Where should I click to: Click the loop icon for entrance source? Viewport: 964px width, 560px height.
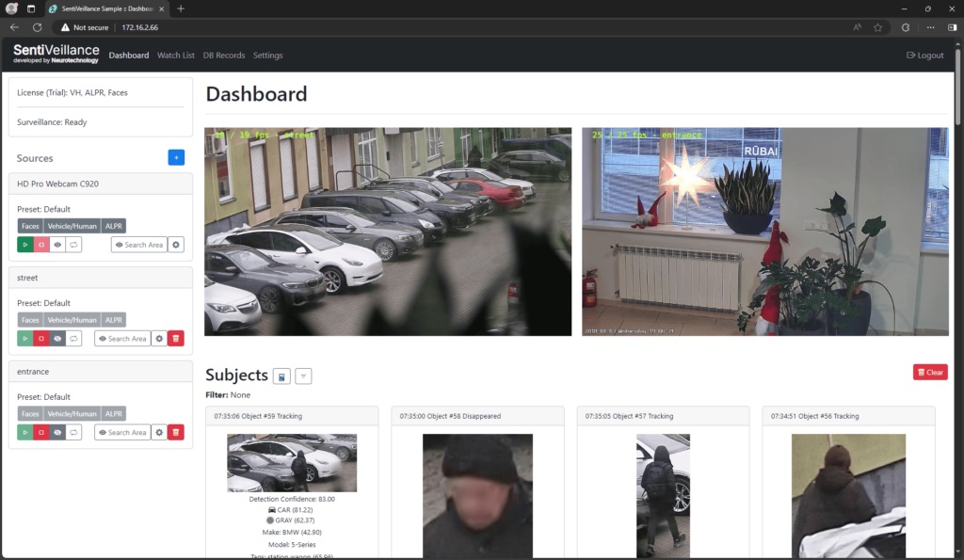click(73, 432)
